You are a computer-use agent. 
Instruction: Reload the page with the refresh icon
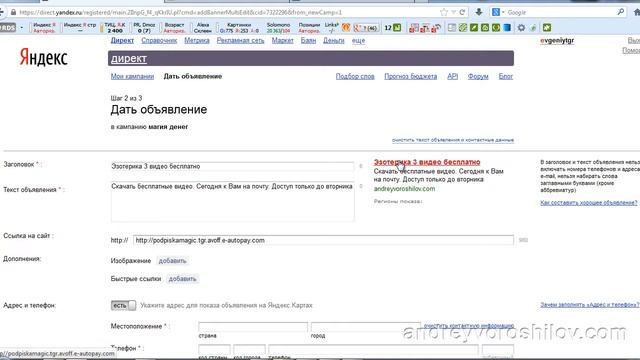tap(462, 12)
